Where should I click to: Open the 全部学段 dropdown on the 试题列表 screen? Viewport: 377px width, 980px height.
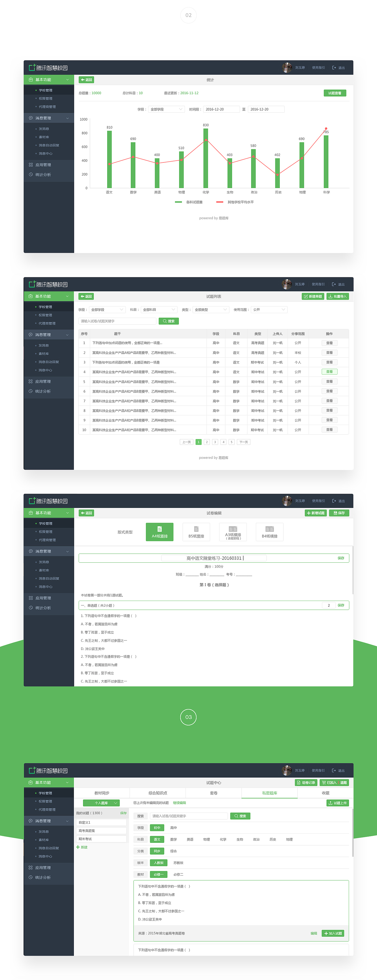click(x=107, y=310)
